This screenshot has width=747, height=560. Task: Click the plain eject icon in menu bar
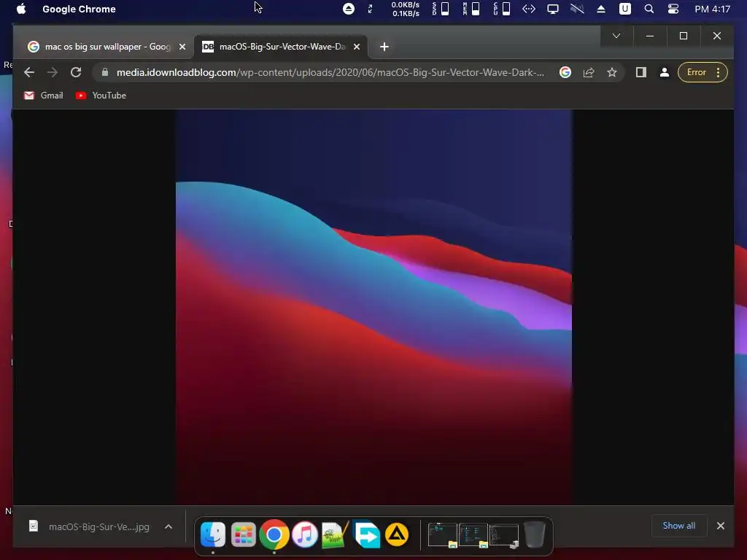click(x=601, y=9)
